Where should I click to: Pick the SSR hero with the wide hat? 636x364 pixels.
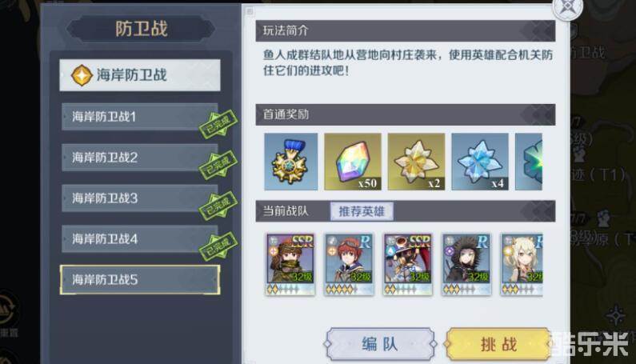[408, 264]
